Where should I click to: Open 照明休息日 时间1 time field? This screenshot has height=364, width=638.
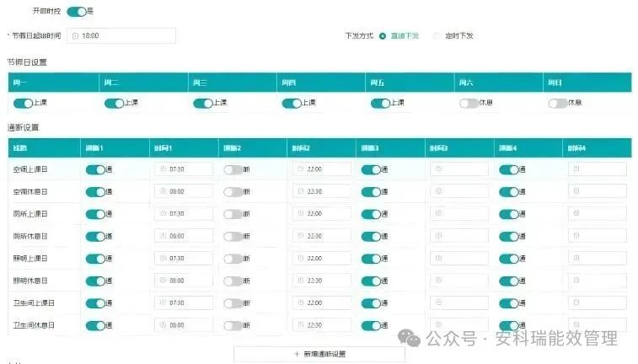pos(184,281)
